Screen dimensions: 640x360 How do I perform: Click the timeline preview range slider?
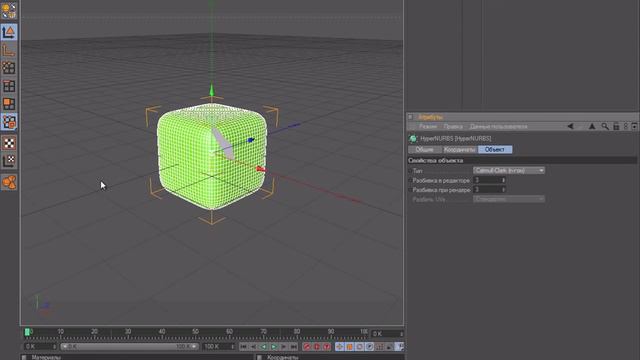[129, 347]
